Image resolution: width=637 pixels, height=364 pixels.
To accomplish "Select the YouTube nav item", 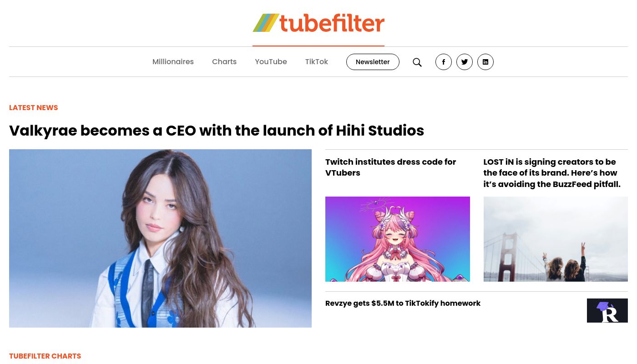I will (271, 62).
